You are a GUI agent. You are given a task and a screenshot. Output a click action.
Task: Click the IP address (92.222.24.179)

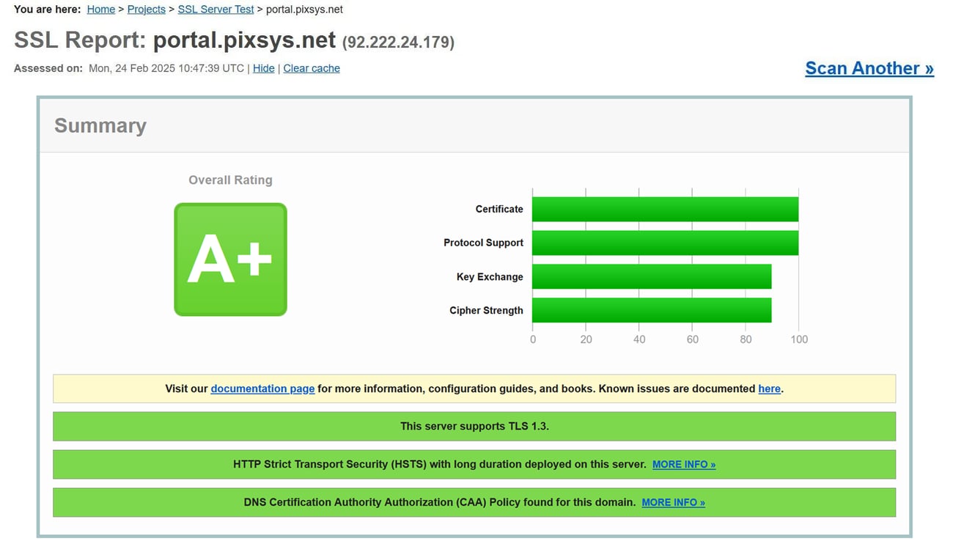[398, 43]
